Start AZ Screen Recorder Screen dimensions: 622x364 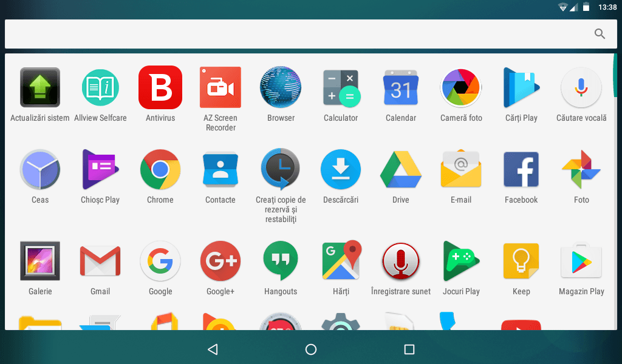pyautogui.click(x=220, y=87)
